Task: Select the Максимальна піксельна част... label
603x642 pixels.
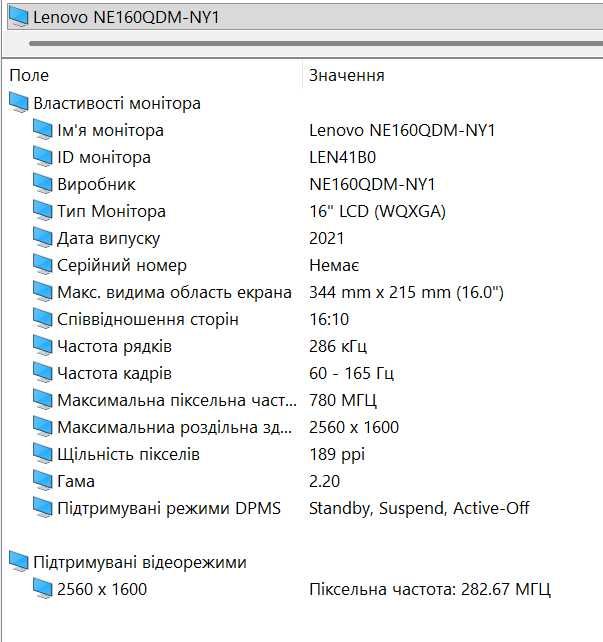Action: pyautogui.click(x=177, y=400)
